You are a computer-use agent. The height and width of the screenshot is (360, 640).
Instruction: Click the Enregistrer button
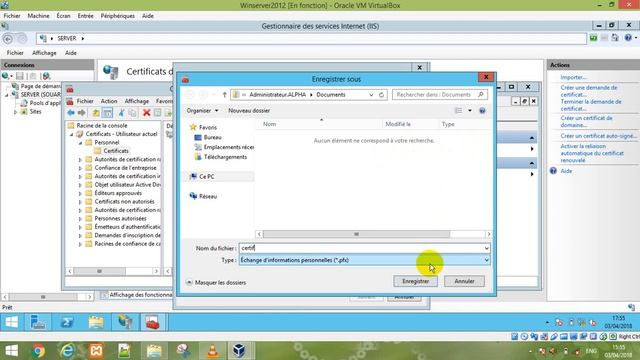415,281
